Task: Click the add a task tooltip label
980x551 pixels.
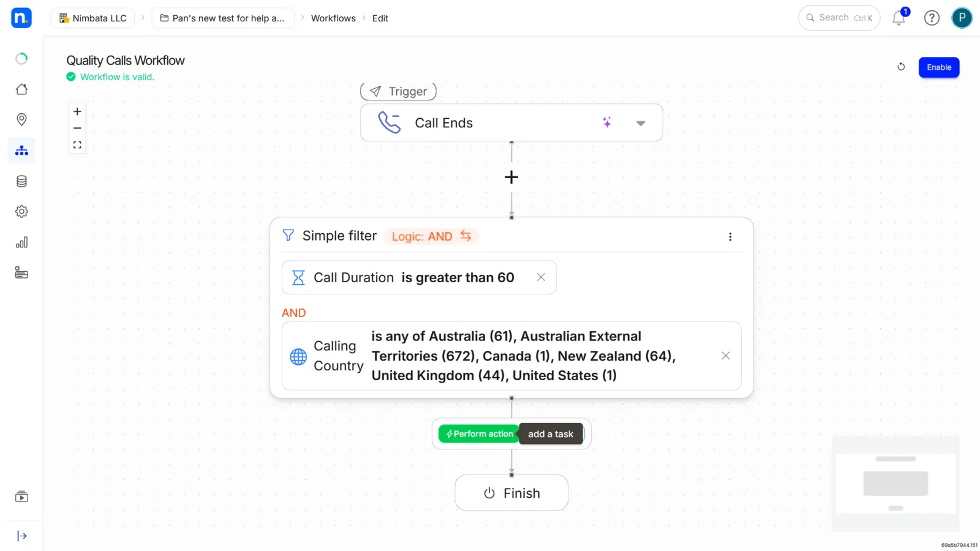Action: pos(551,434)
